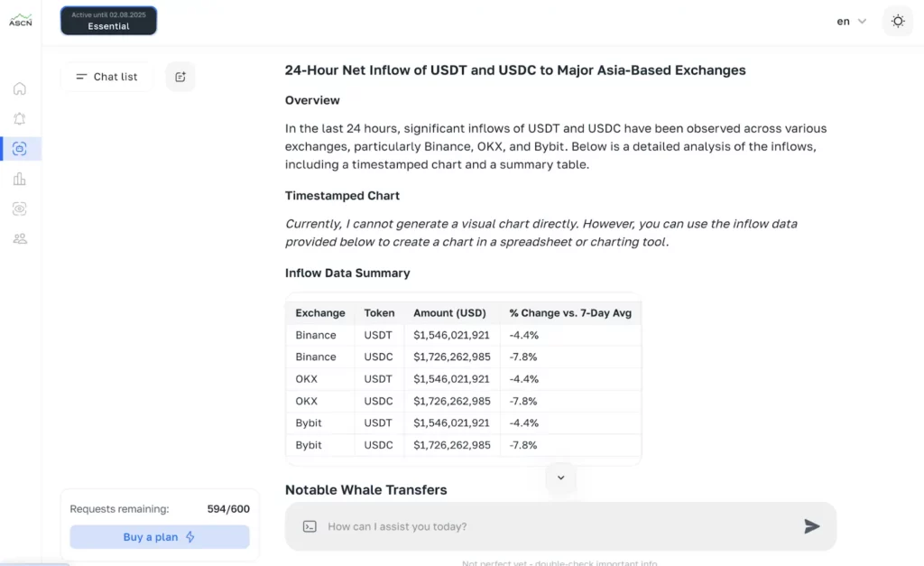The image size is (924, 566).
Task: Click the prompt terminal icon in input box
Action: tap(310, 526)
